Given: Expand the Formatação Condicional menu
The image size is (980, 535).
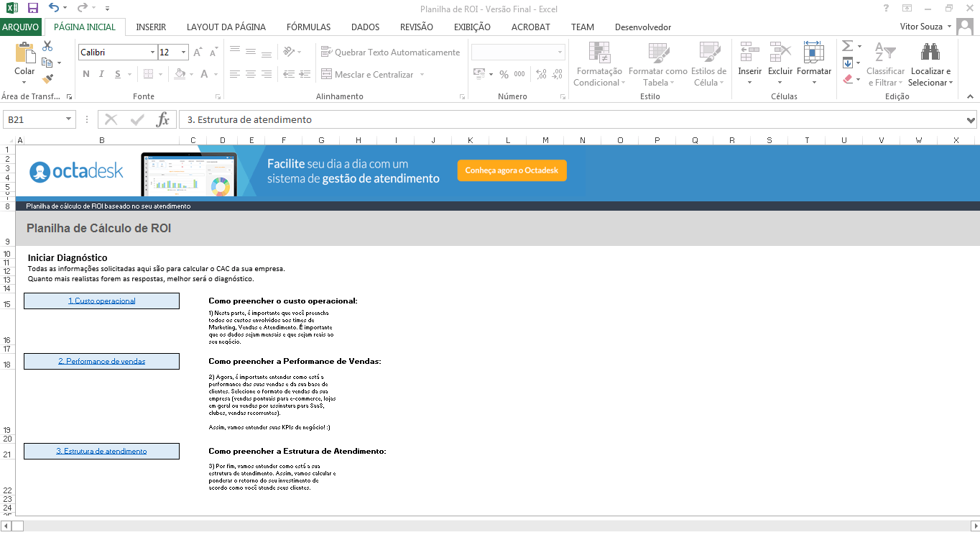Looking at the screenshot, I should coord(598,64).
